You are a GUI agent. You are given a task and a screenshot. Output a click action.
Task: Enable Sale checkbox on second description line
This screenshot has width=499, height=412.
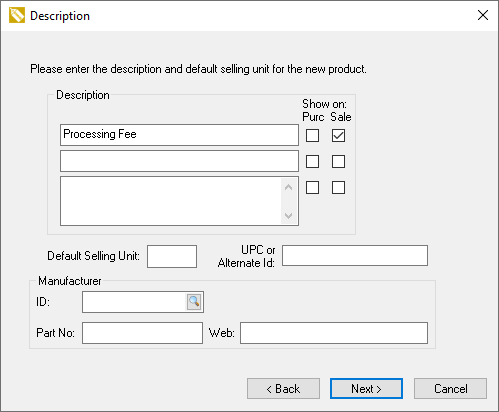tap(338, 161)
